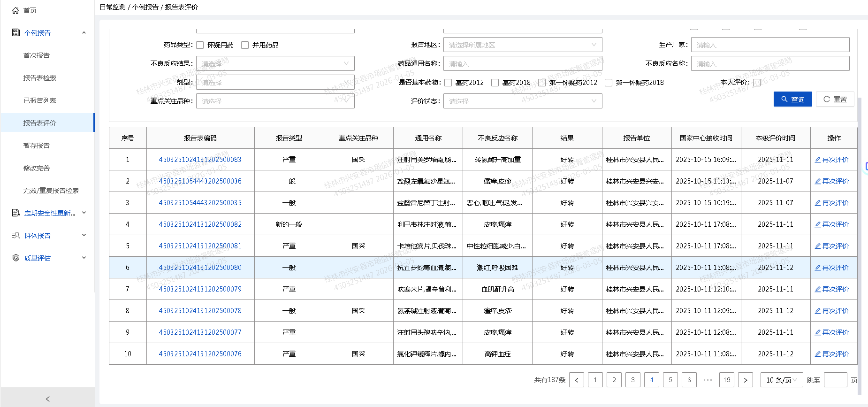Tick the 并用药品 checkbox

pyautogui.click(x=245, y=45)
